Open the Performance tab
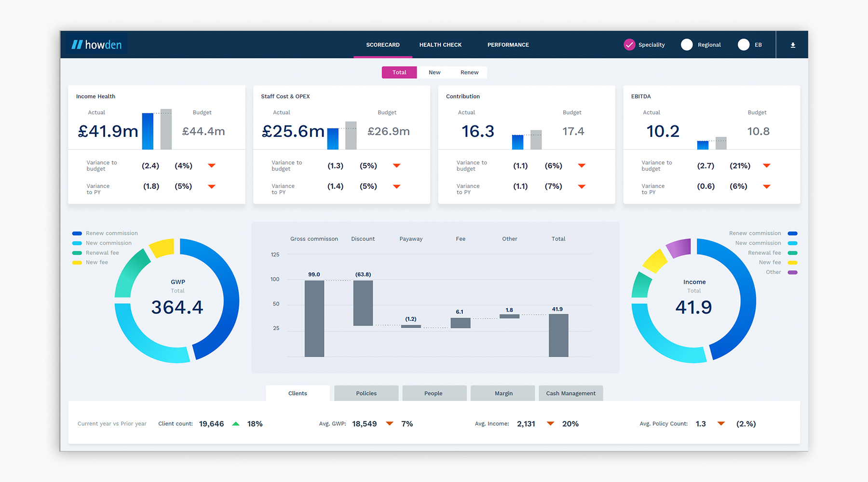Screen dimensions: 868x482 click(x=508, y=45)
